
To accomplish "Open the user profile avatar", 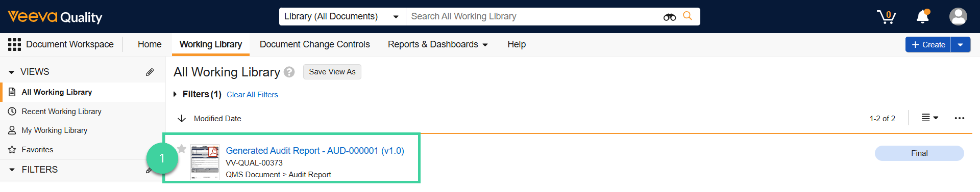I will (958, 16).
